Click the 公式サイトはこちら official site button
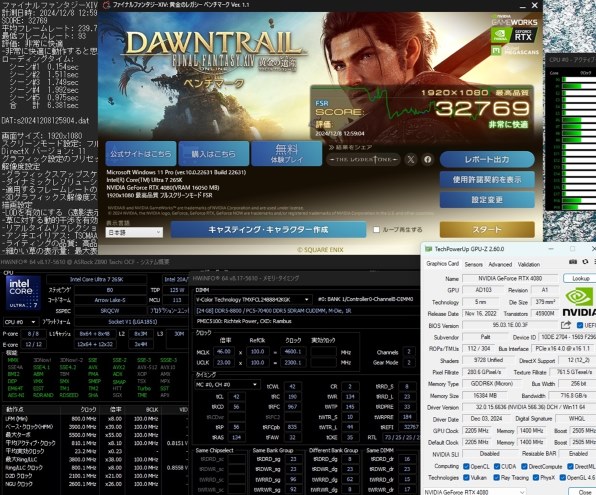Viewport: 596px width, 495px height. 141,154
